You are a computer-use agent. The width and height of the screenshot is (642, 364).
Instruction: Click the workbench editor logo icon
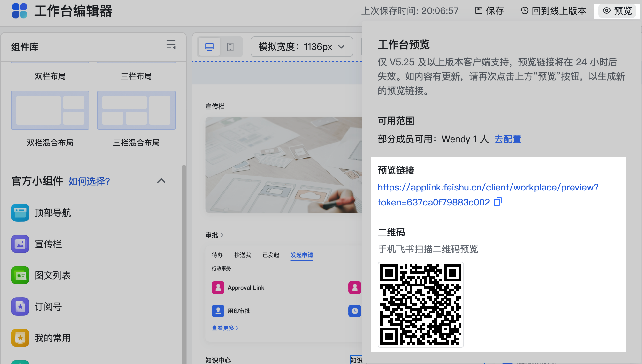(x=20, y=11)
